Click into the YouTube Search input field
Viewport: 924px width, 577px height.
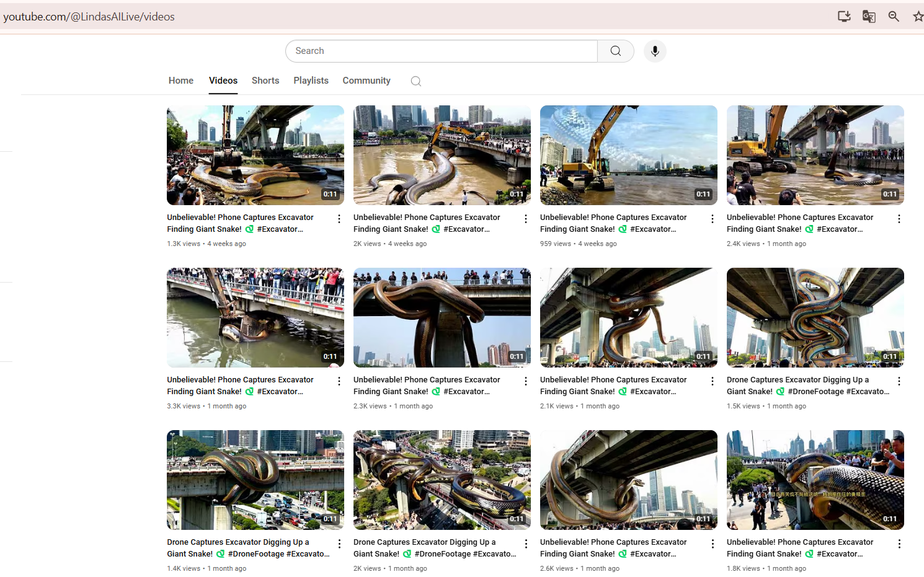click(442, 51)
